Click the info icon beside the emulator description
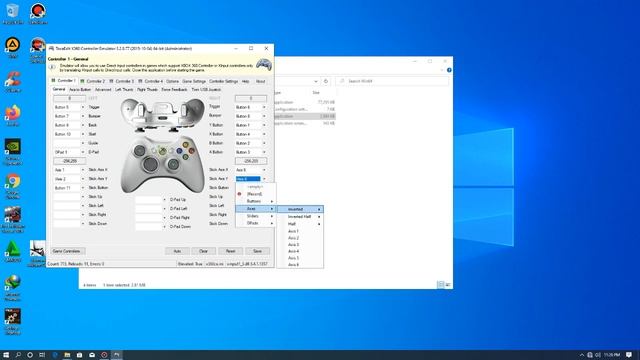The image size is (640, 360). pos(52,67)
